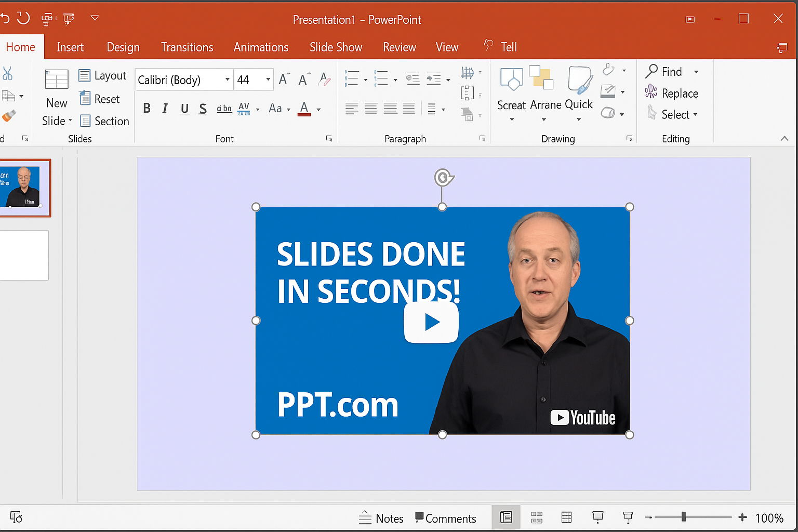This screenshot has height=532, width=798.
Task: Increase font size with larger A
Action: (284, 79)
